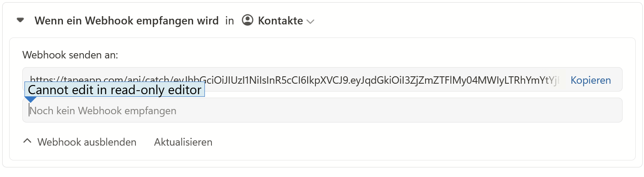This screenshot has height=177, width=644.
Task: Click the faded end of the webhook URL
Action: tap(553, 80)
